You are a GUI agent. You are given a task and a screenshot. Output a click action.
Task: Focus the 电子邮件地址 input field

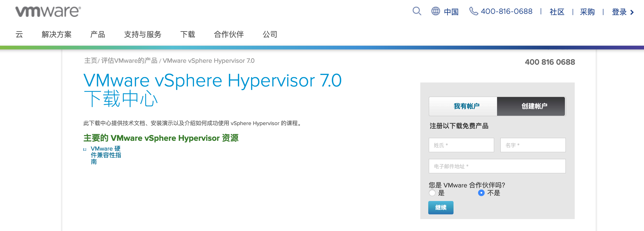click(497, 166)
